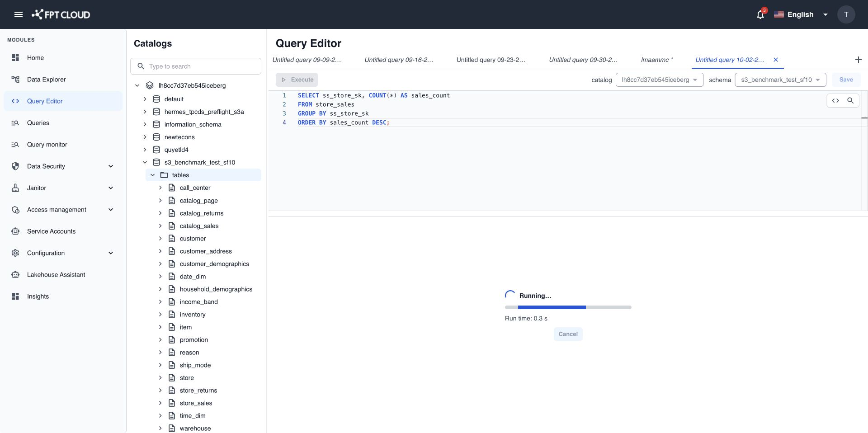Open the catalog dropdown
This screenshot has height=433, width=868.
coord(659,80)
